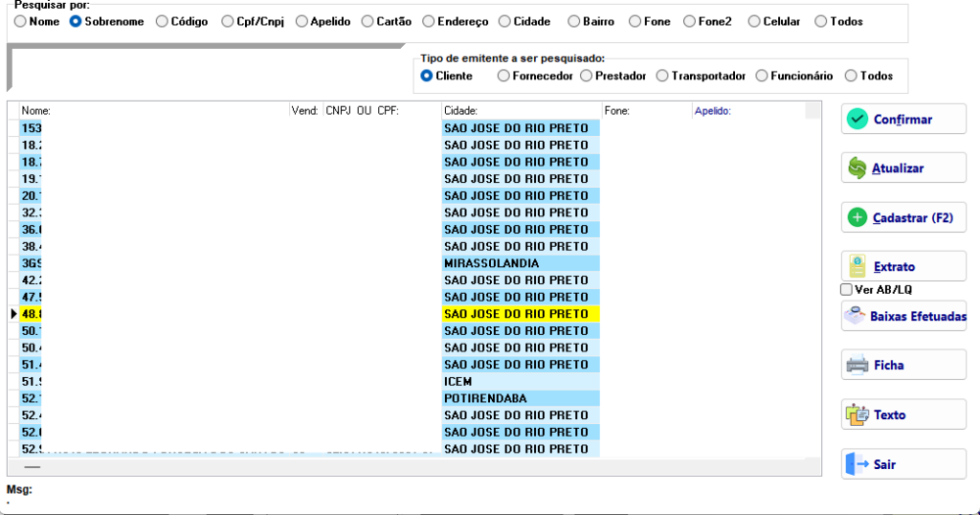Click the horizontal scrollbar below the grid
The height and width of the screenshot is (515, 980).
pos(413,466)
